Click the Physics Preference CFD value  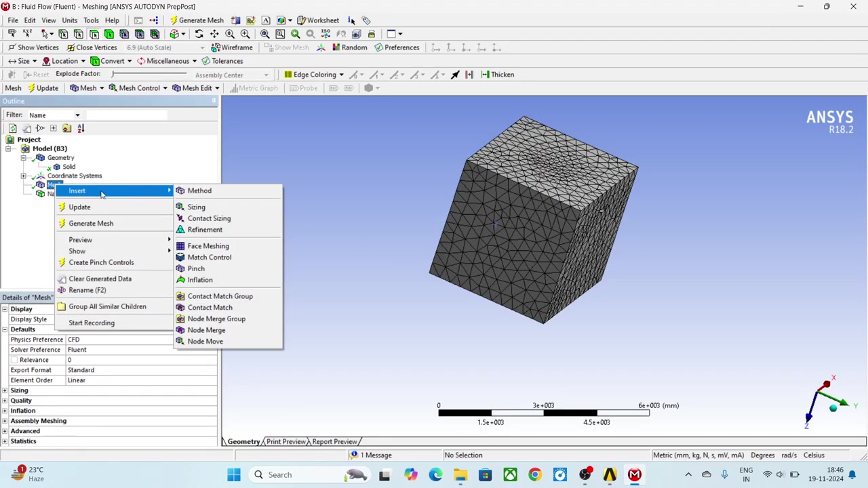click(141, 340)
